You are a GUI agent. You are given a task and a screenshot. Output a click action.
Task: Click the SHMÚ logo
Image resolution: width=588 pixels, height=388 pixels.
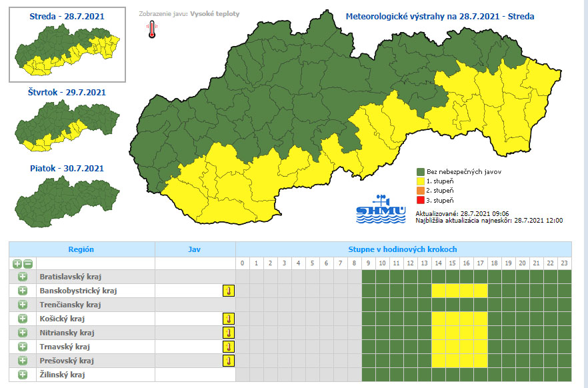pyautogui.click(x=381, y=209)
